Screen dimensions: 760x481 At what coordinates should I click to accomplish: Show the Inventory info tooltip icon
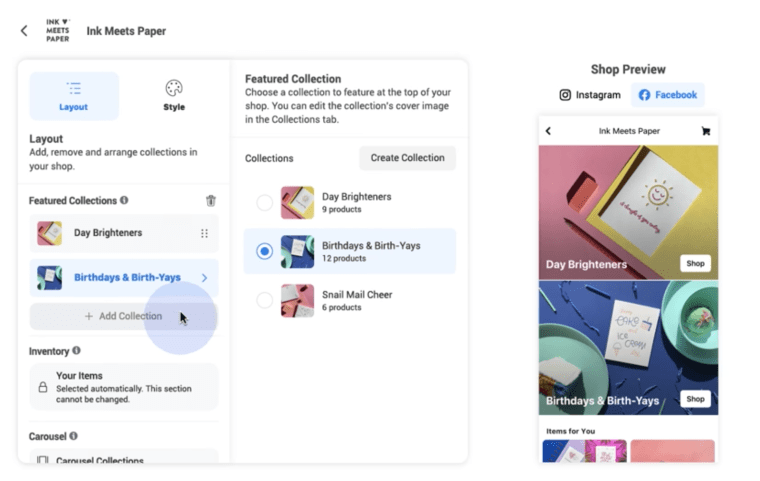point(77,351)
